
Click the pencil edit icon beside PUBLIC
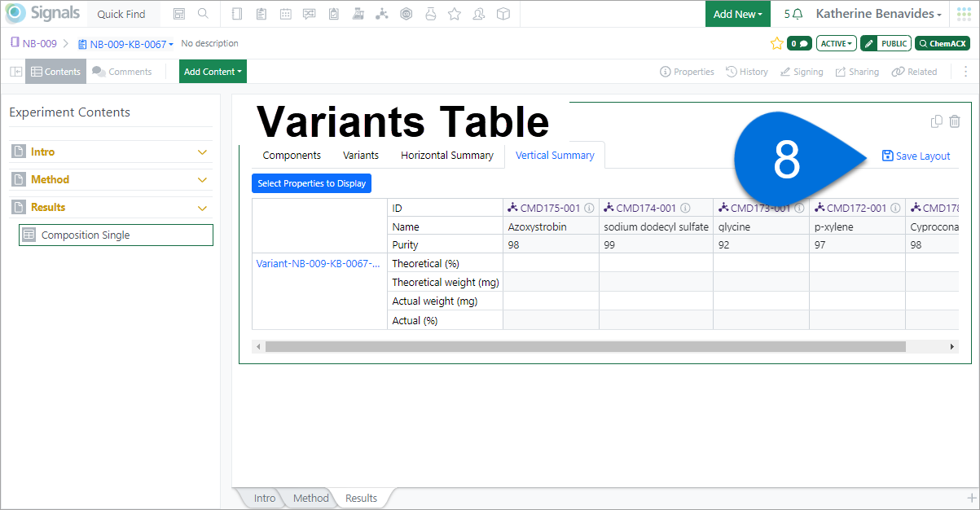coord(869,43)
